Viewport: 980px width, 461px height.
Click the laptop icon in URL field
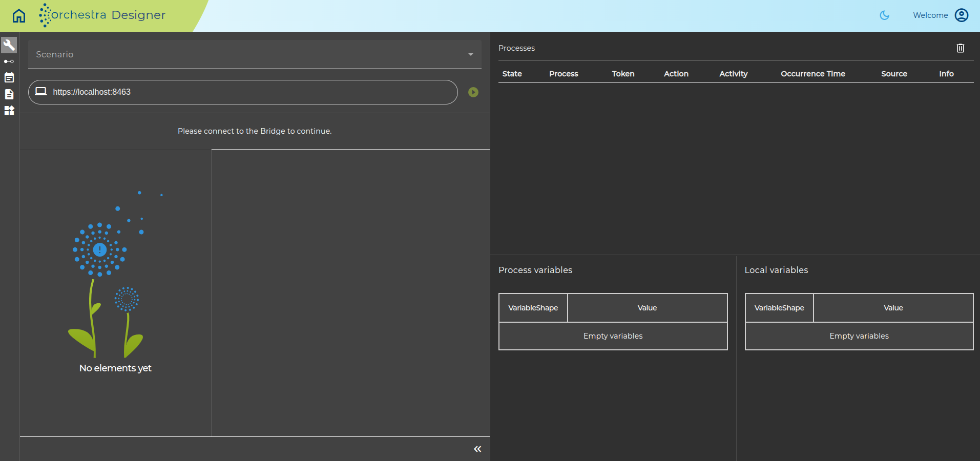tap(41, 92)
